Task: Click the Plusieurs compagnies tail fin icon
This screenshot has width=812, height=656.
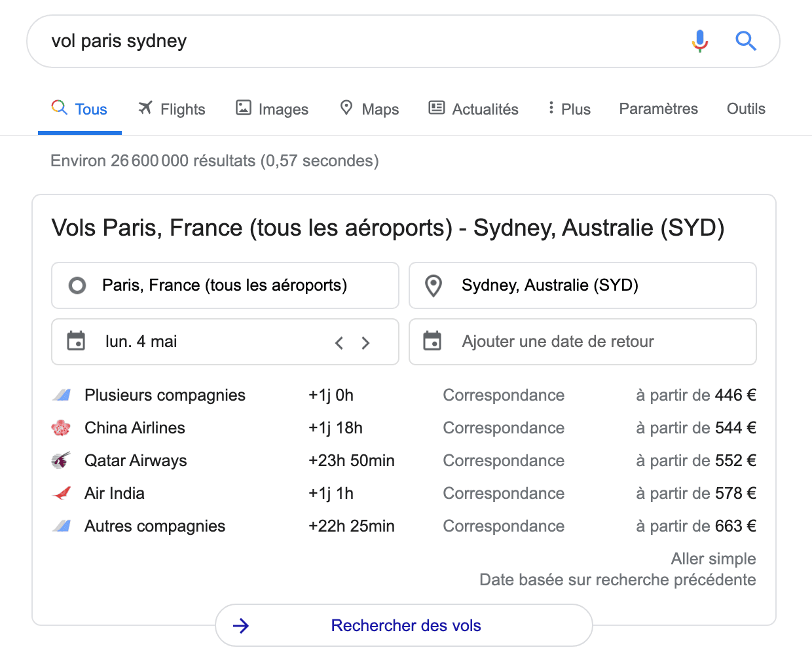Action: pyautogui.click(x=62, y=395)
